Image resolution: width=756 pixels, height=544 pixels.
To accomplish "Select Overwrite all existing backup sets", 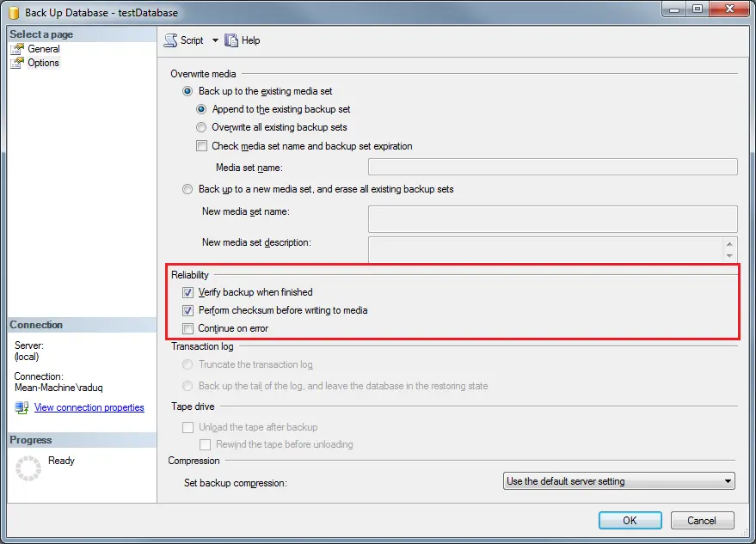I will (201, 127).
